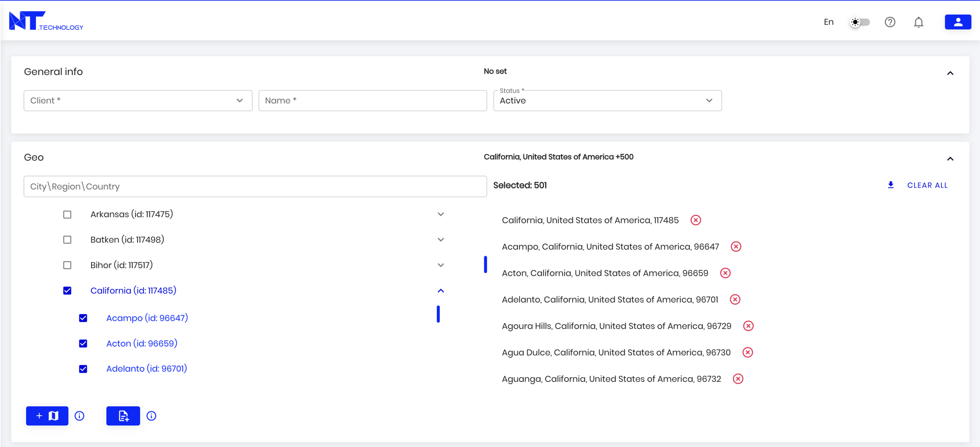980x447 pixels.
Task: Click the CLEAR ALL button
Action: point(927,185)
